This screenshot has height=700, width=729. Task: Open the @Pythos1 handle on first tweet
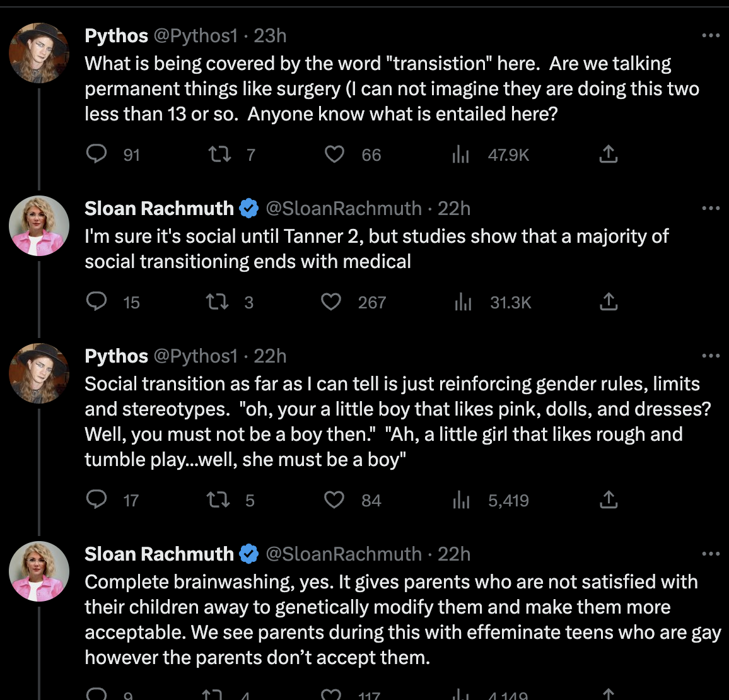coord(195,36)
